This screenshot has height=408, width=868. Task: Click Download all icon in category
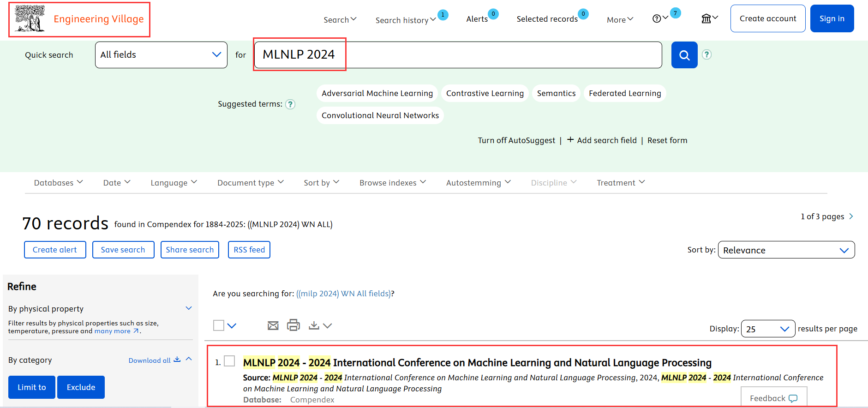tap(177, 360)
